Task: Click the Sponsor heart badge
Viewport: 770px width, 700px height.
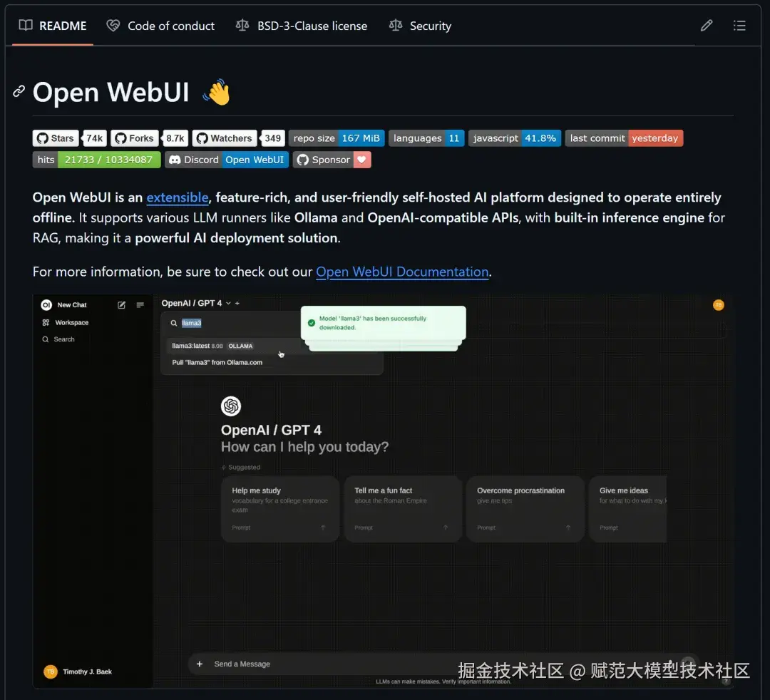Action: point(332,160)
